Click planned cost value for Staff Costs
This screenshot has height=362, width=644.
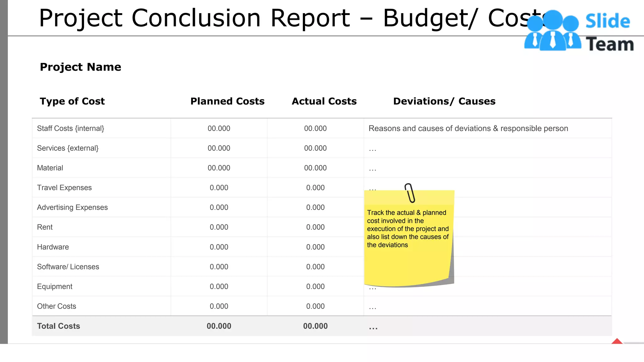click(219, 129)
